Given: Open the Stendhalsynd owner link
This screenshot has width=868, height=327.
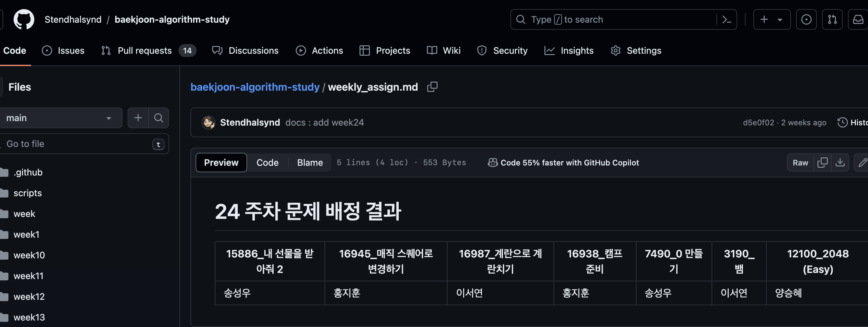Looking at the screenshot, I should point(73,19).
